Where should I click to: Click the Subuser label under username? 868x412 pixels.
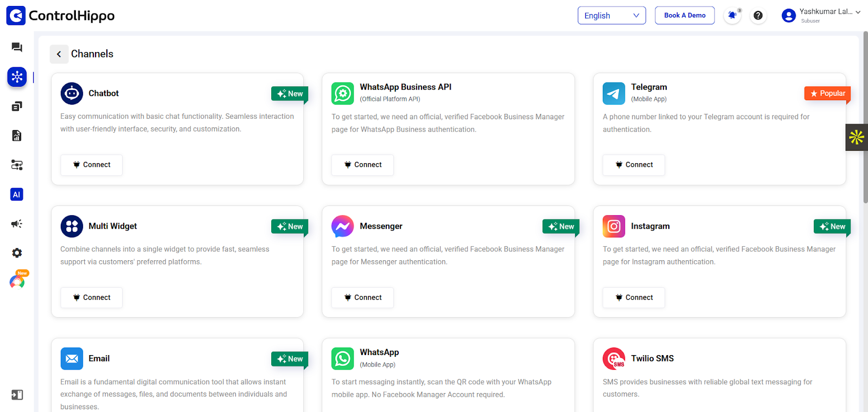point(810,21)
